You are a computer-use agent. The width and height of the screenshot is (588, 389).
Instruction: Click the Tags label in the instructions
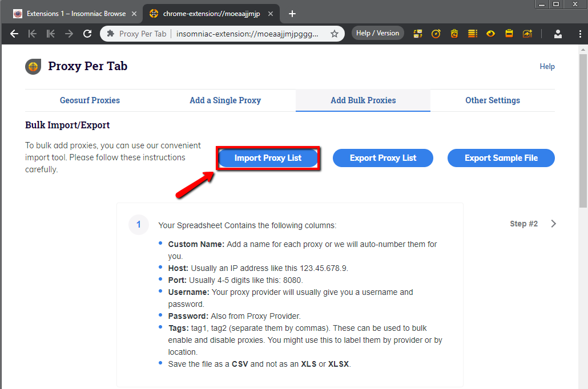tap(179, 329)
